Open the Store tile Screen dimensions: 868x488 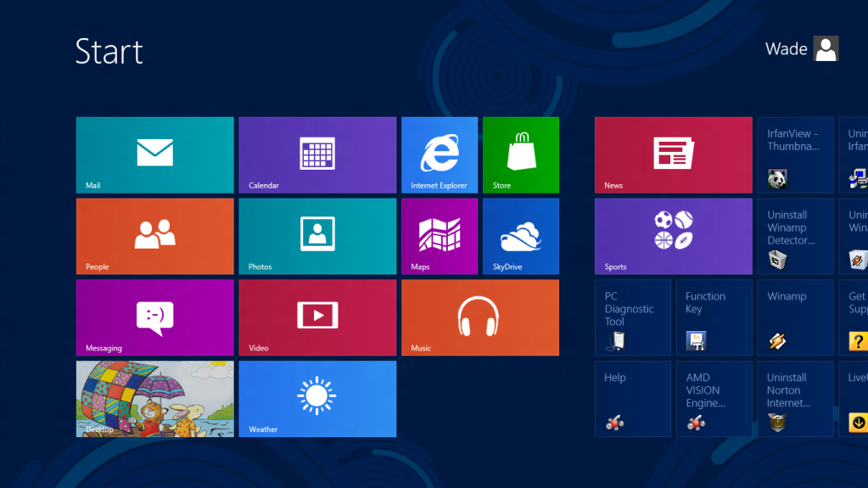pos(521,155)
